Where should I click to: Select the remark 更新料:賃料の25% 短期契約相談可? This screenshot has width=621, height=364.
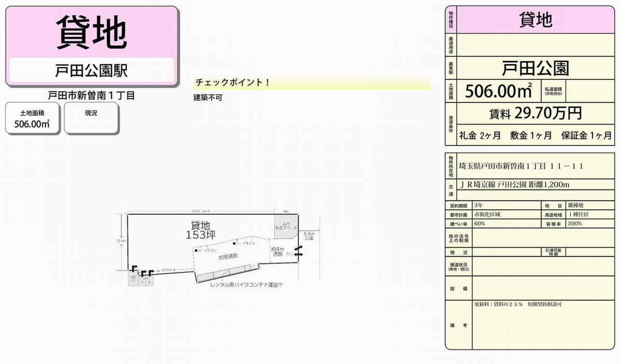coord(518,304)
